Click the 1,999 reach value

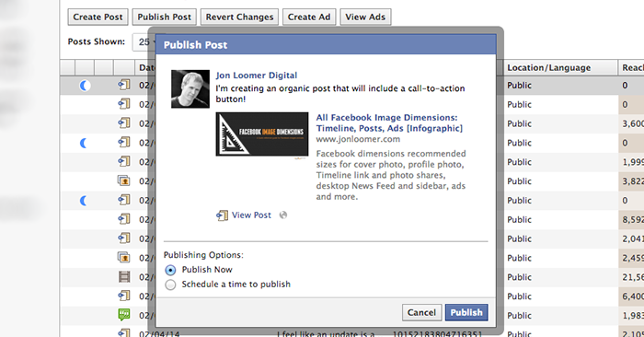point(633,162)
